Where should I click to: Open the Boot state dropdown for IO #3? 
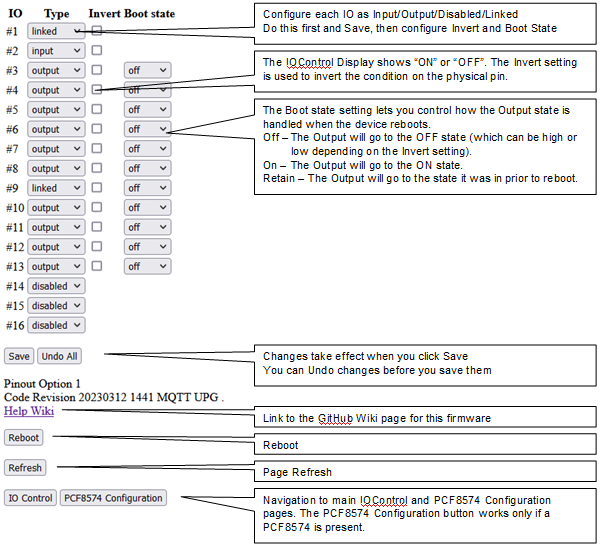pyautogui.click(x=147, y=70)
